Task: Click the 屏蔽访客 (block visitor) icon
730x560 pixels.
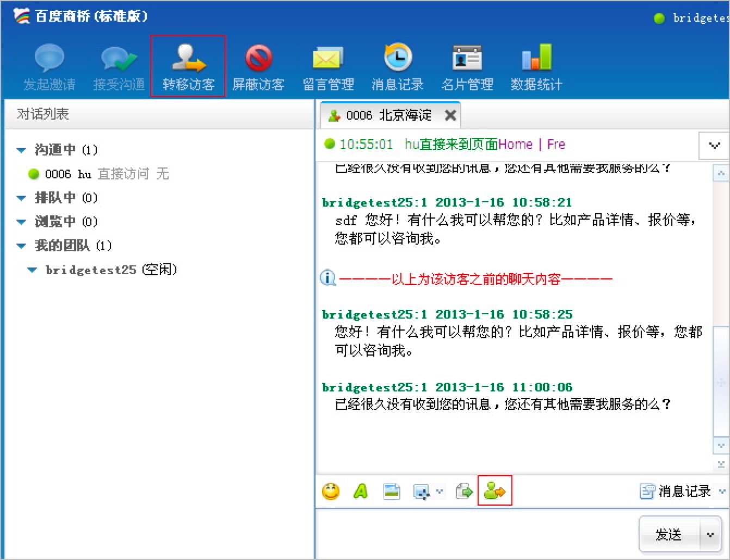Action: (x=259, y=65)
